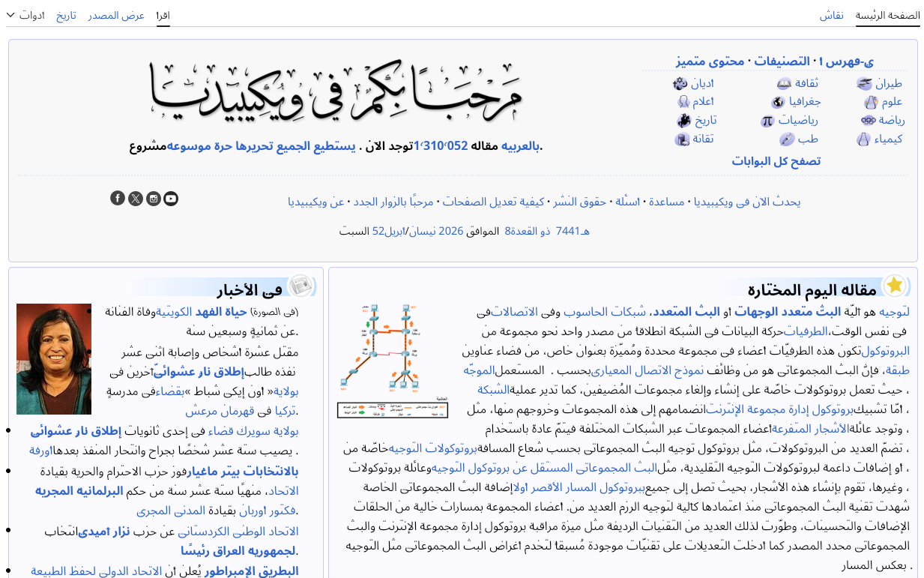Click the geography (جغرافيا) globe icon
The height and width of the screenshot is (578, 924).
(778, 102)
